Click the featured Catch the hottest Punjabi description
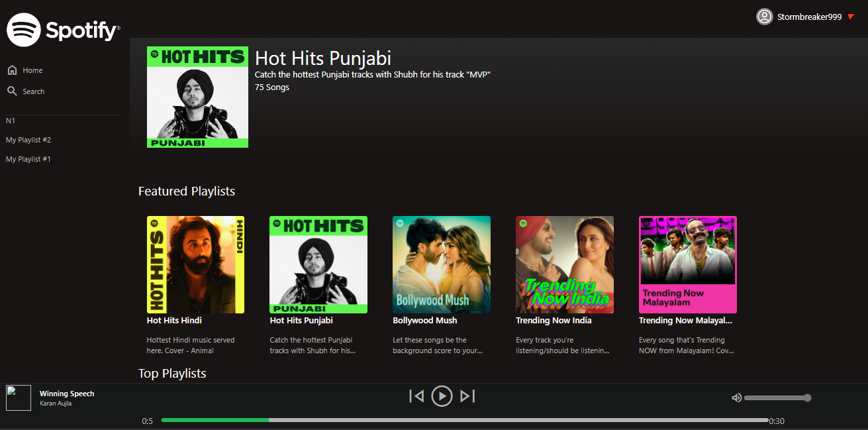Image resolution: width=868 pixels, height=430 pixels. coord(313,345)
